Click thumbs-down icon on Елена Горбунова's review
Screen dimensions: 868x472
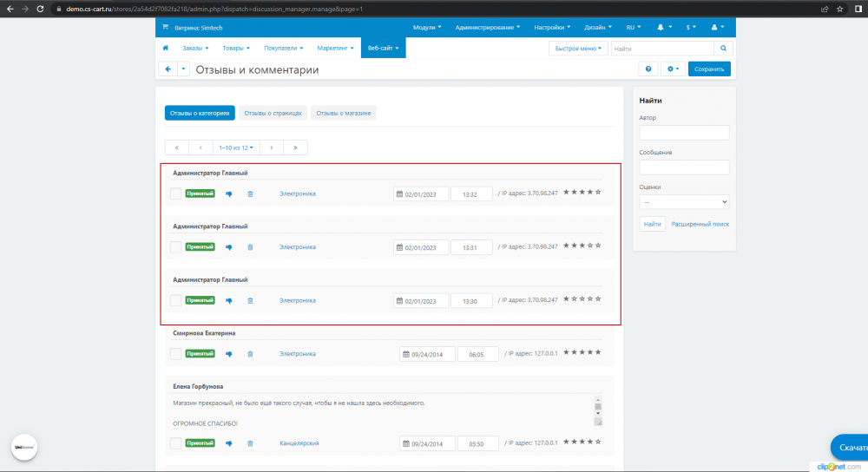(x=229, y=443)
